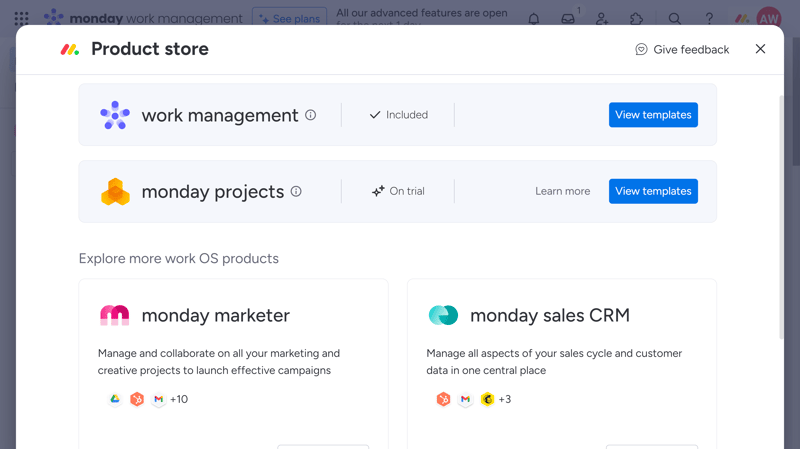The height and width of the screenshot is (449, 800).
Task: Click the Included status label
Action: coord(398,115)
